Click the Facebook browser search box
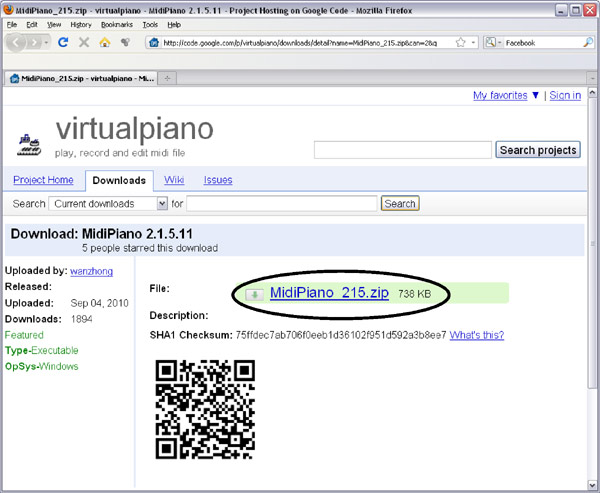Image resolution: width=600 pixels, height=493 pixels. point(543,42)
